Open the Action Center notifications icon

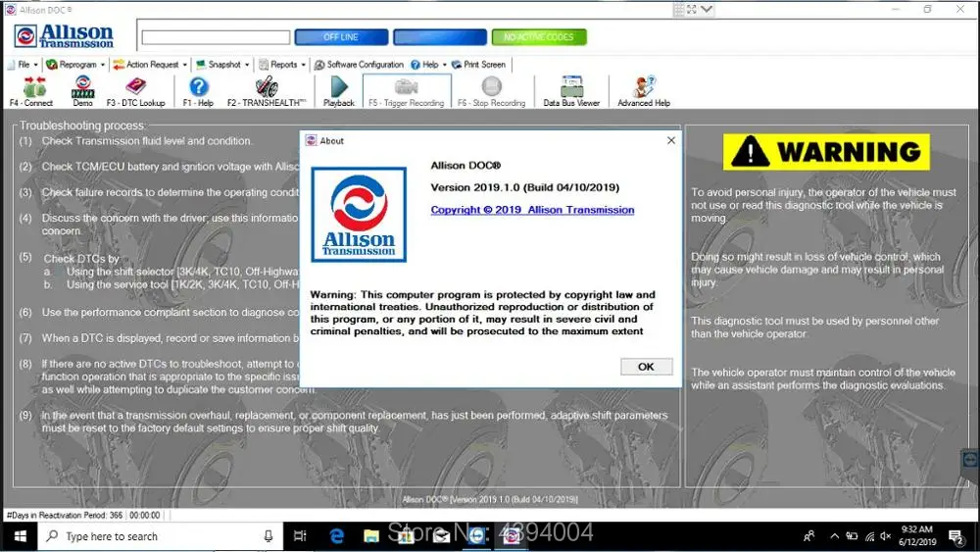tap(955, 535)
